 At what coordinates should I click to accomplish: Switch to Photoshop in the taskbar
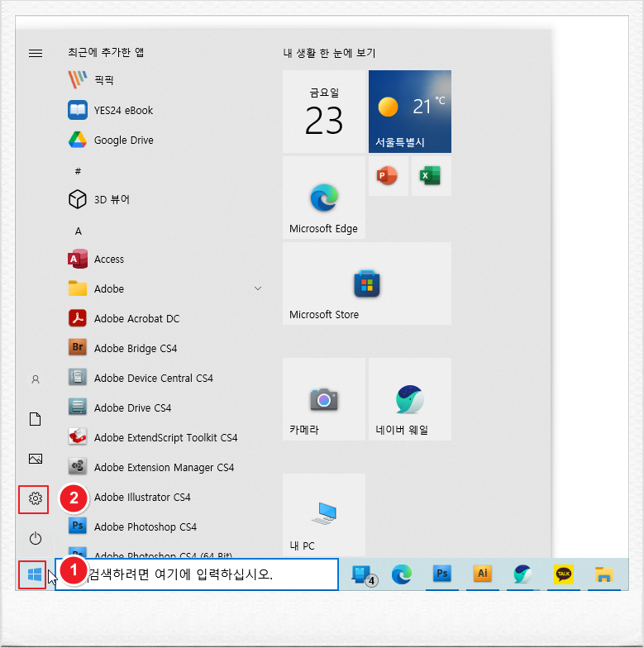(x=441, y=574)
